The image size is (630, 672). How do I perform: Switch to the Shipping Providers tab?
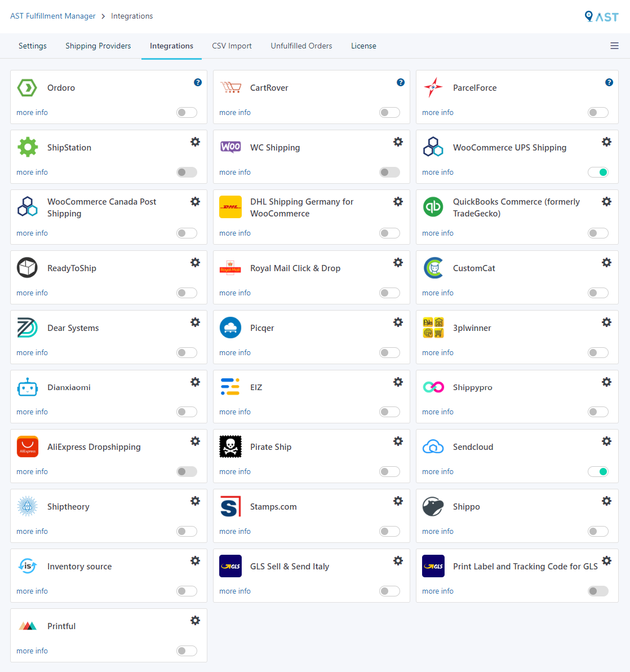pos(97,46)
